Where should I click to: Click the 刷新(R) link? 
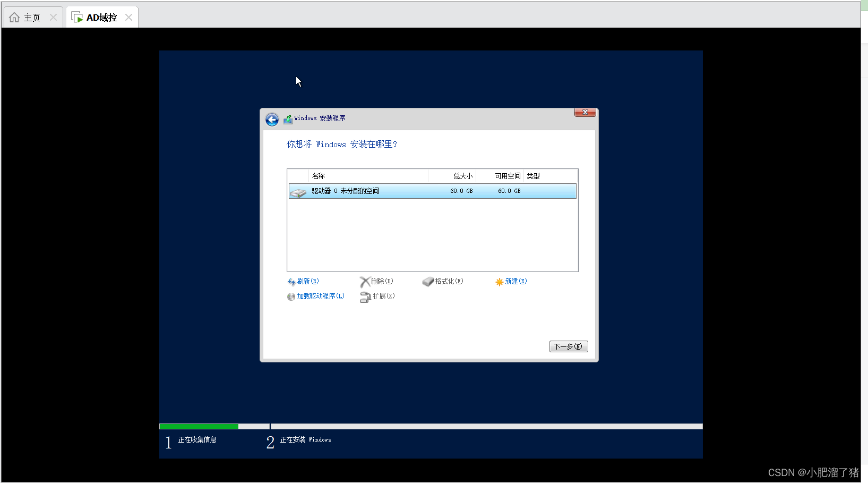[x=308, y=282]
